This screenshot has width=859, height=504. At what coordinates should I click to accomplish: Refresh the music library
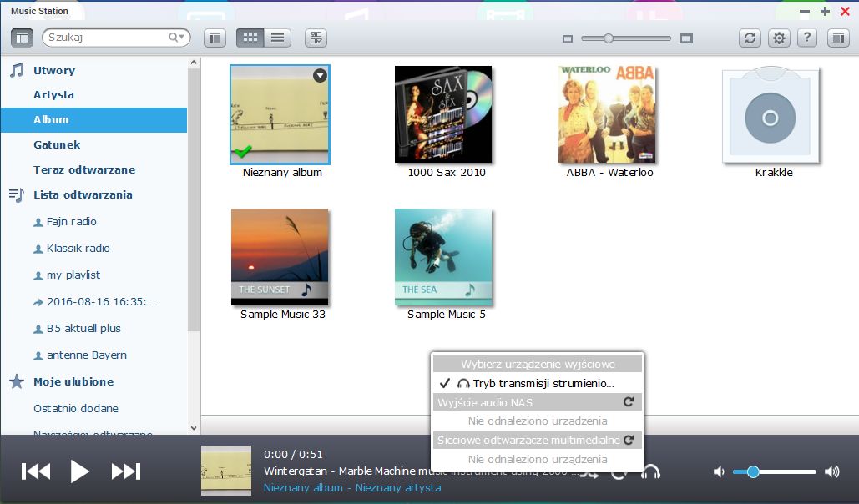click(x=750, y=38)
